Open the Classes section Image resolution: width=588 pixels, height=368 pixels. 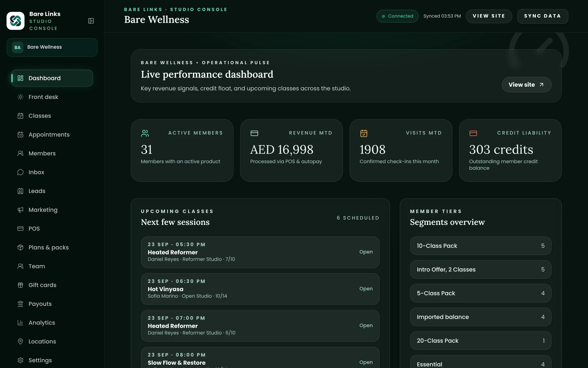click(52, 116)
